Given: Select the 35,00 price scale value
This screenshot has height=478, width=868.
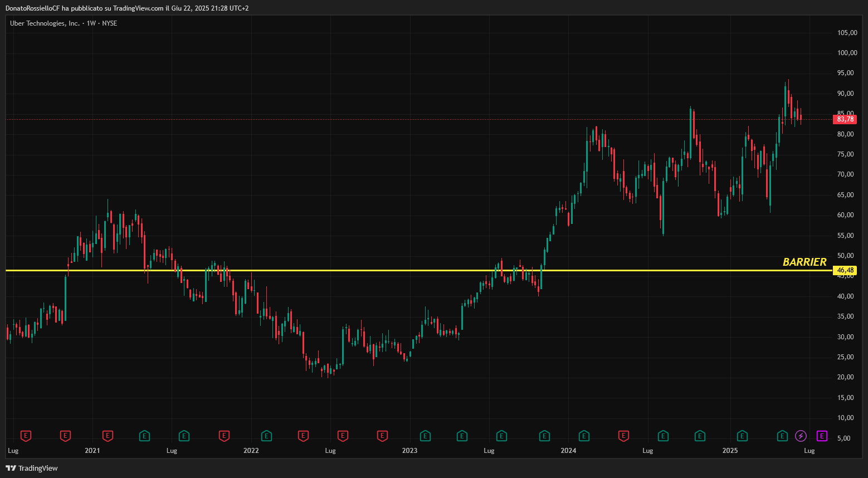Looking at the screenshot, I should pos(846,316).
